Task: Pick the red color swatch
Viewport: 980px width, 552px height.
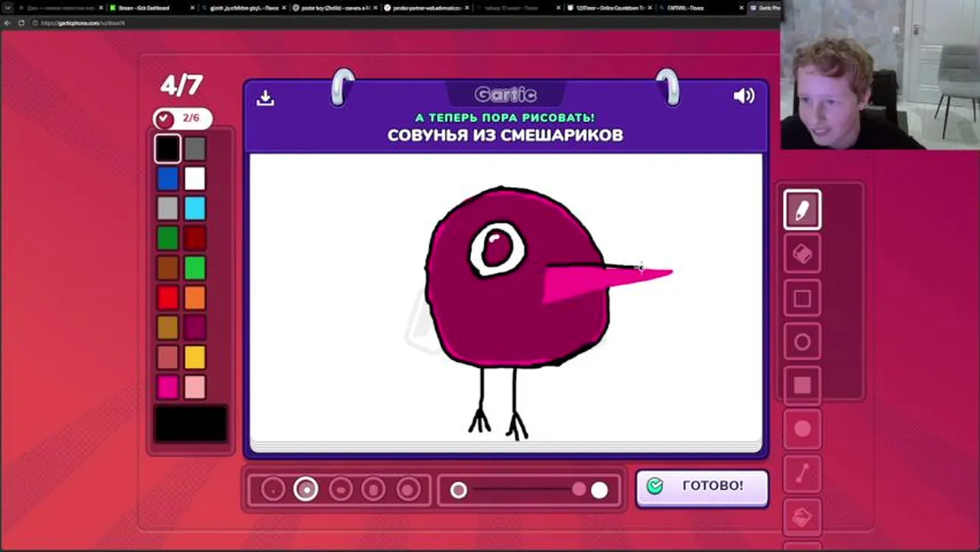Action: [x=168, y=297]
